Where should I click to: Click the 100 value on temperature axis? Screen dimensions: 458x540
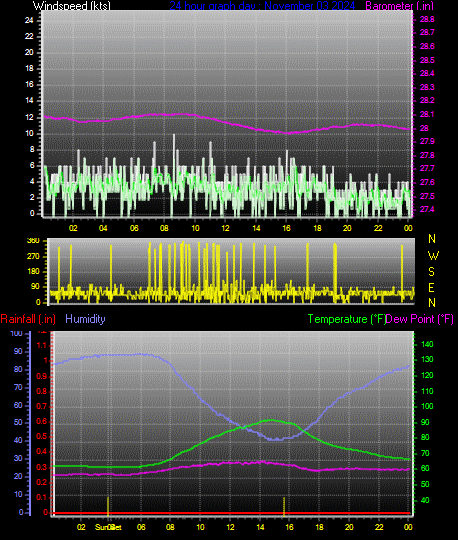[427, 406]
